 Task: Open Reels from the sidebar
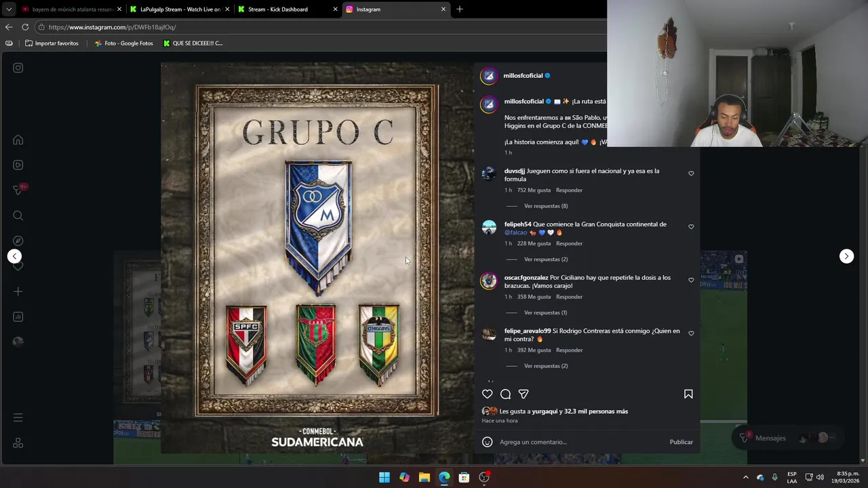pos(18,165)
